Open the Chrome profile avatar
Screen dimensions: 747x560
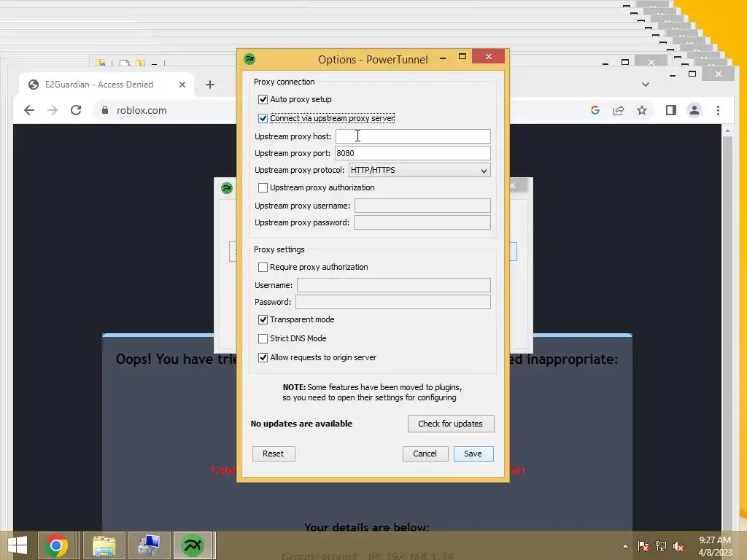(694, 111)
